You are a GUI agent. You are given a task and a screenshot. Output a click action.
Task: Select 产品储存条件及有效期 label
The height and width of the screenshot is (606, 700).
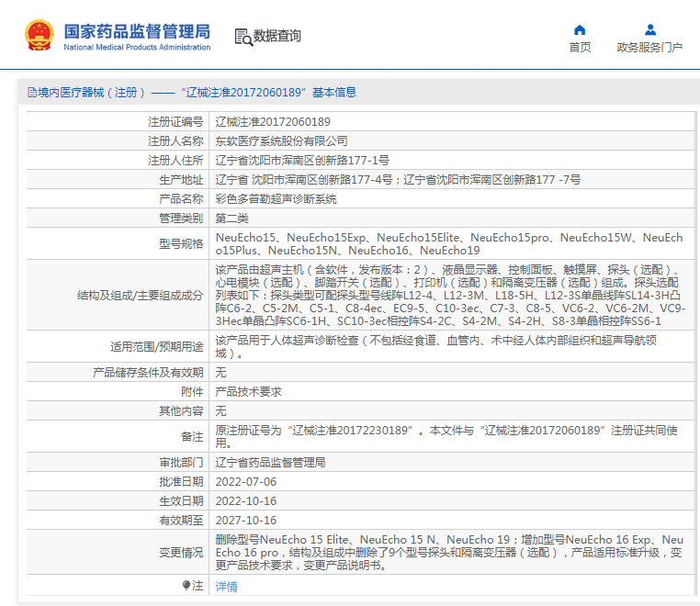pos(148,372)
